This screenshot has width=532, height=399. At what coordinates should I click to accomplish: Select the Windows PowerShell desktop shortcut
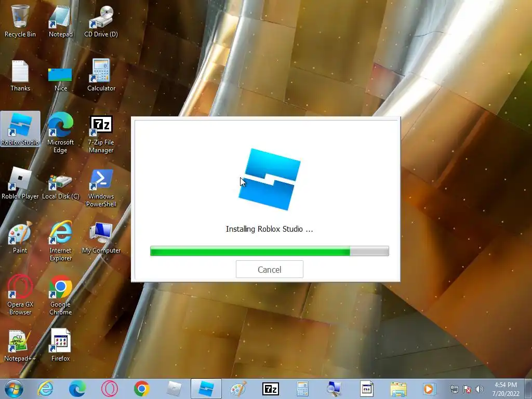[101, 187]
